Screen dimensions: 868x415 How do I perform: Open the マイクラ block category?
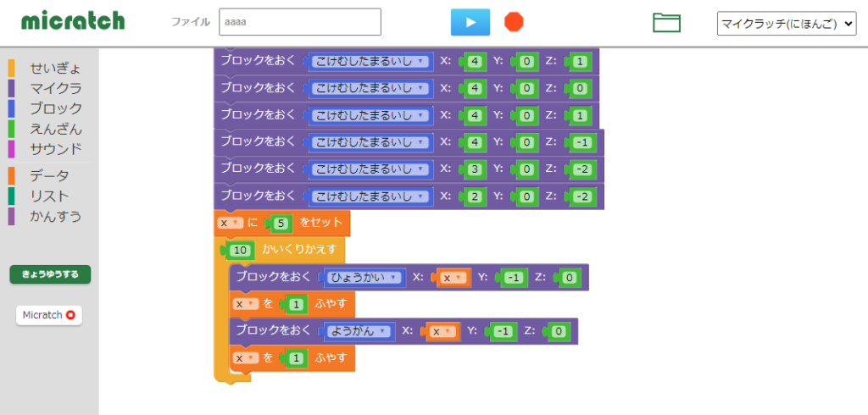[x=55, y=89]
